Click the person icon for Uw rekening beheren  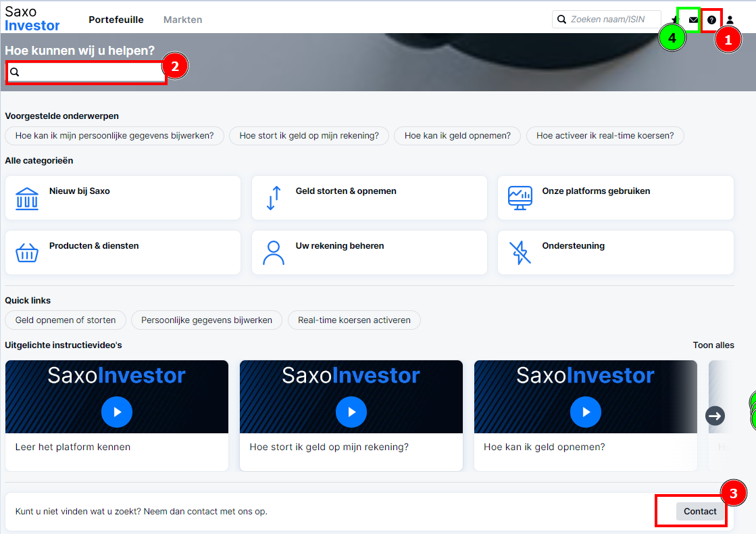274,253
